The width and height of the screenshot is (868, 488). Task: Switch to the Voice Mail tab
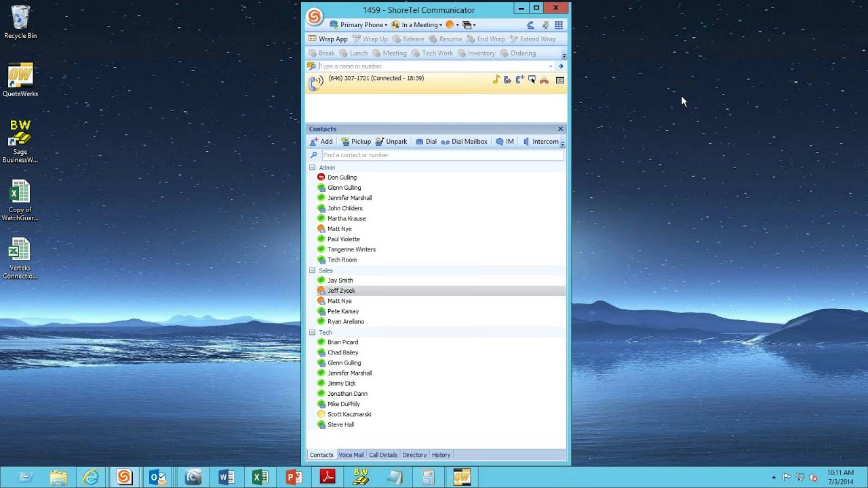pyautogui.click(x=351, y=455)
